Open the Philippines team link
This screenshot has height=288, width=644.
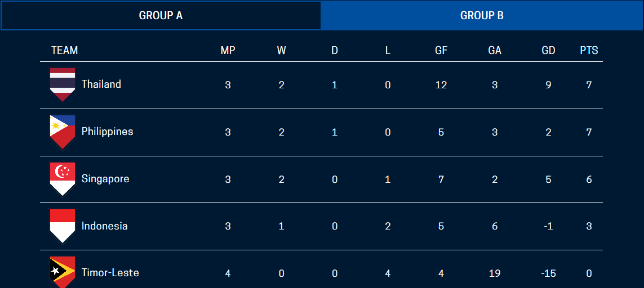tap(107, 132)
